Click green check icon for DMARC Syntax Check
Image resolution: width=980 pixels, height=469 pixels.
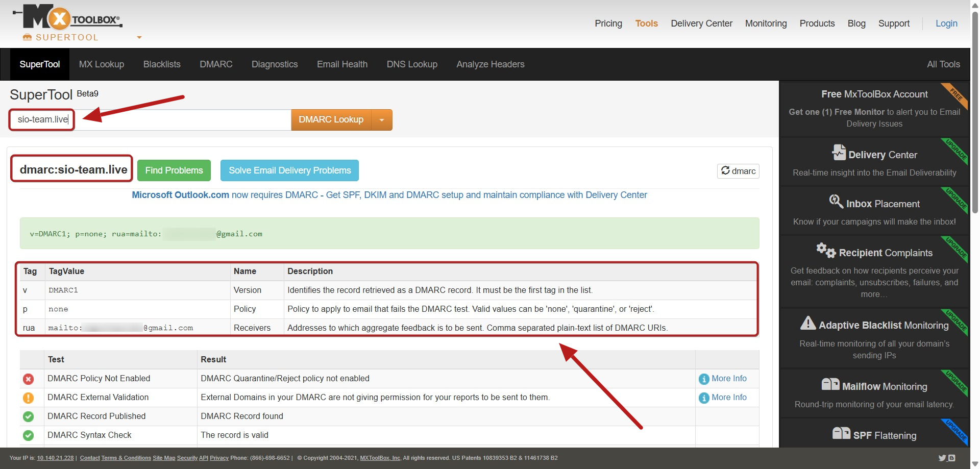[29, 436]
